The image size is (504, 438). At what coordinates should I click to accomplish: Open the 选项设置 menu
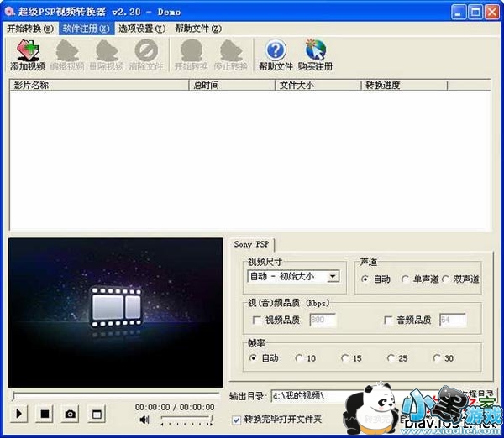point(142,29)
